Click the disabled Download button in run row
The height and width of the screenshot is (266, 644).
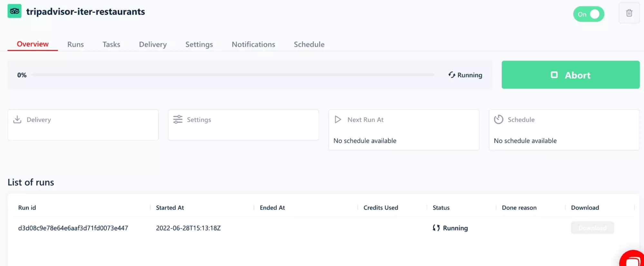coord(592,228)
